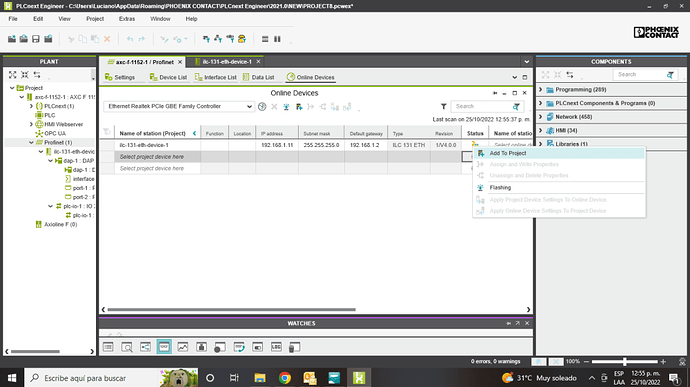This screenshot has width=690, height=387.
Task: Click the Windows taskbar search box
Action: pyautogui.click(x=111, y=378)
